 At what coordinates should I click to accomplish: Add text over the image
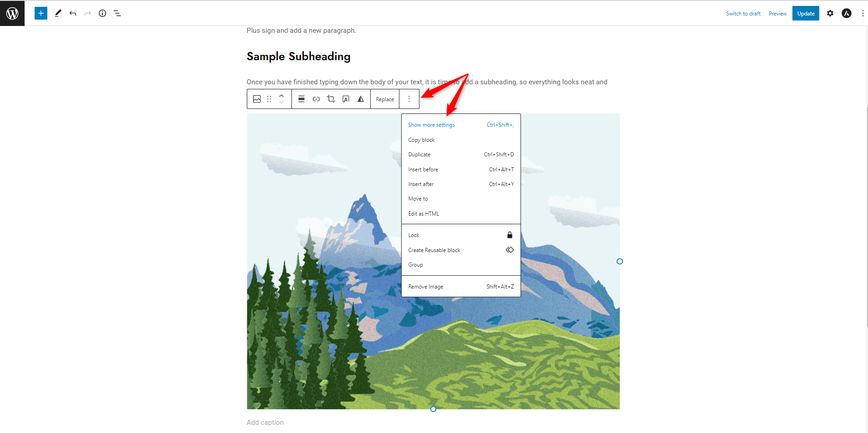[346, 99]
